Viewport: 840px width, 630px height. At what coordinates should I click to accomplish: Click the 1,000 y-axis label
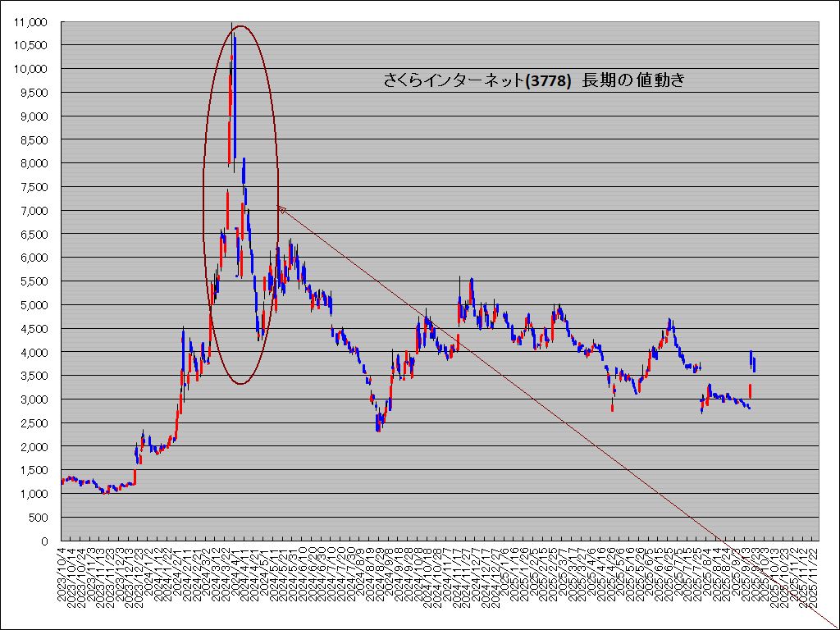[x=34, y=494]
